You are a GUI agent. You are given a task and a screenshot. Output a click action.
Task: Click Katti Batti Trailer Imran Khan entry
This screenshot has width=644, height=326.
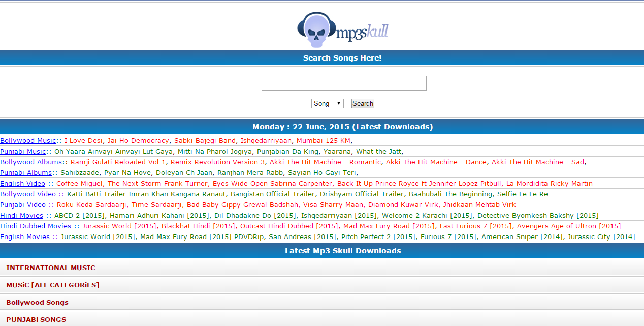146,194
